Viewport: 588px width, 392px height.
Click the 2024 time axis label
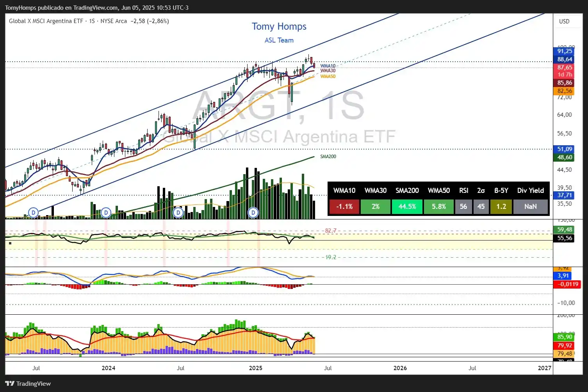tap(108, 368)
